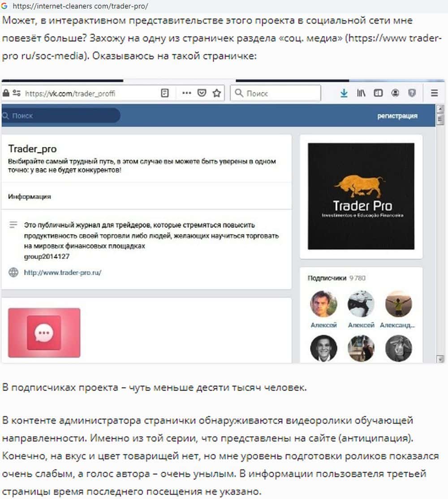
Task: Open the Подписчики 9 780 subscribers heading
Action: point(336,278)
